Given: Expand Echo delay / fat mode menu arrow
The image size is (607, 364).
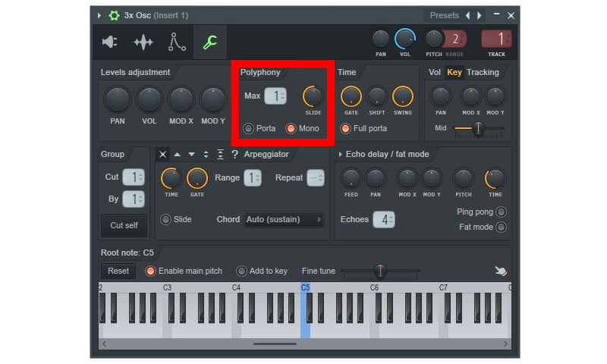Looking at the screenshot, I should tap(340, 155).
